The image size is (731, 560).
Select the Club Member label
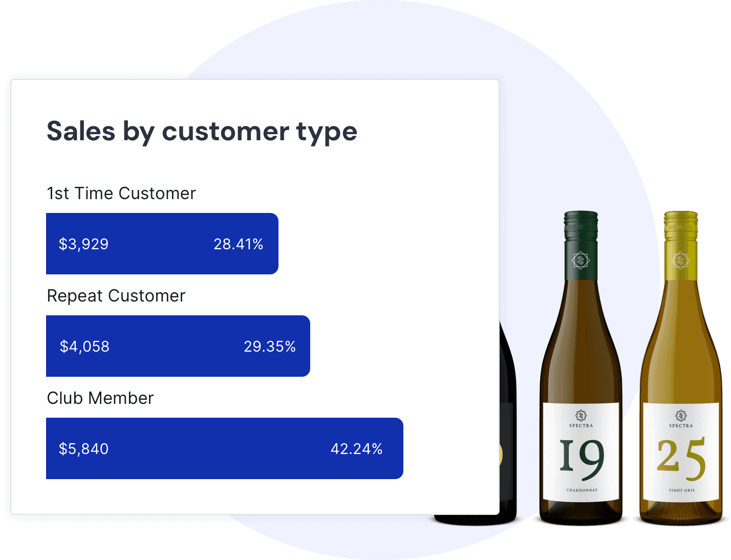pyautogui.click(x=100, y=398)
